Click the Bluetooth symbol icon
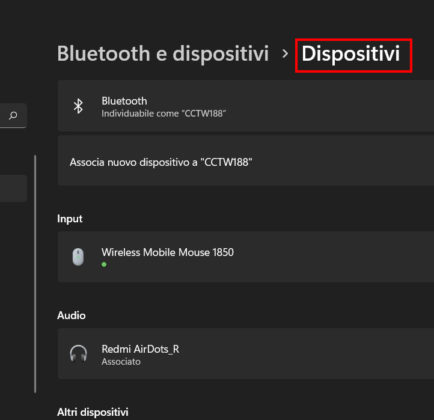 (78, 106)
